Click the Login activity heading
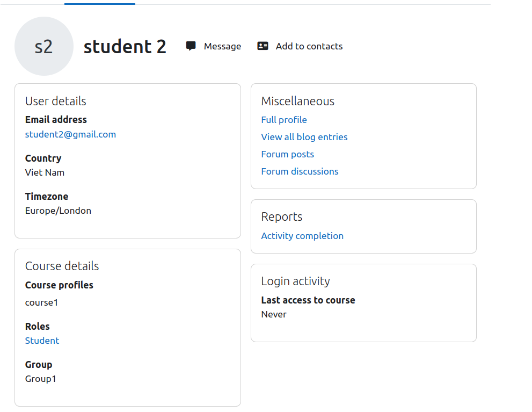Screen dimensions: 532x412 [x=295, y=281]
